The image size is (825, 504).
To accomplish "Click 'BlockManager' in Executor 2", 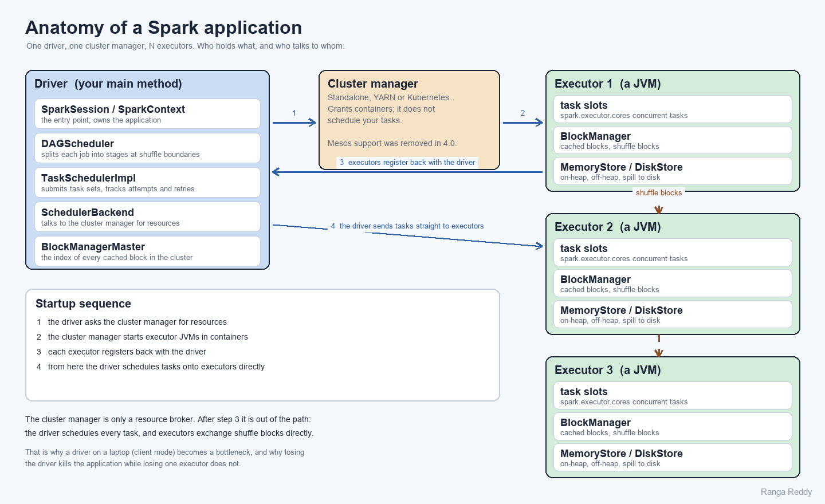I will 595,279.
